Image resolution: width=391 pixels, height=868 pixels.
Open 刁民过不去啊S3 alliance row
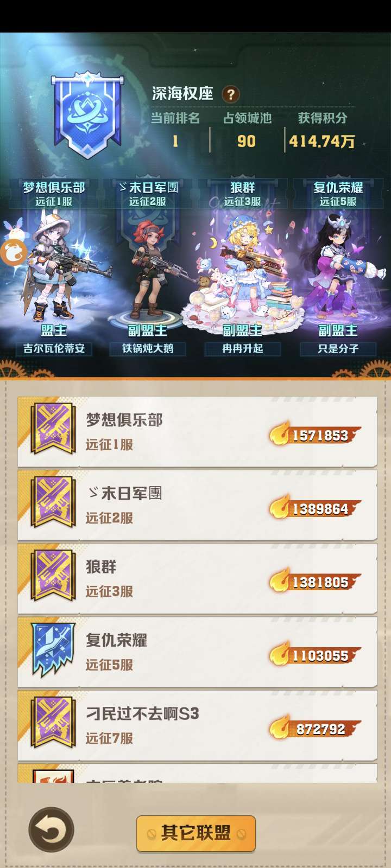pos(197,725)
